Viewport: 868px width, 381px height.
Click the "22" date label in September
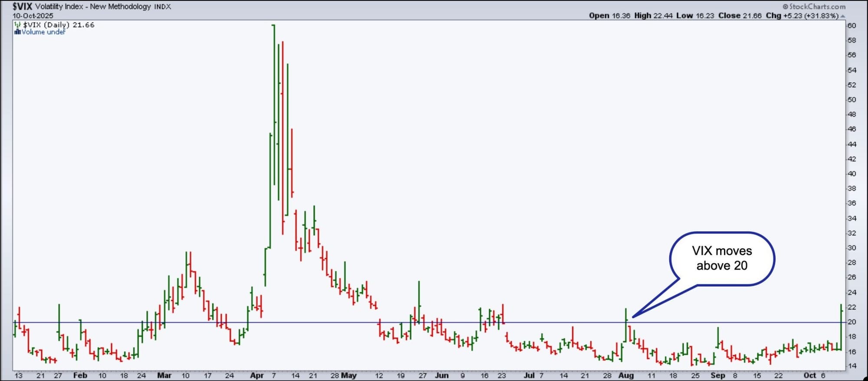[x=779, y=376]
